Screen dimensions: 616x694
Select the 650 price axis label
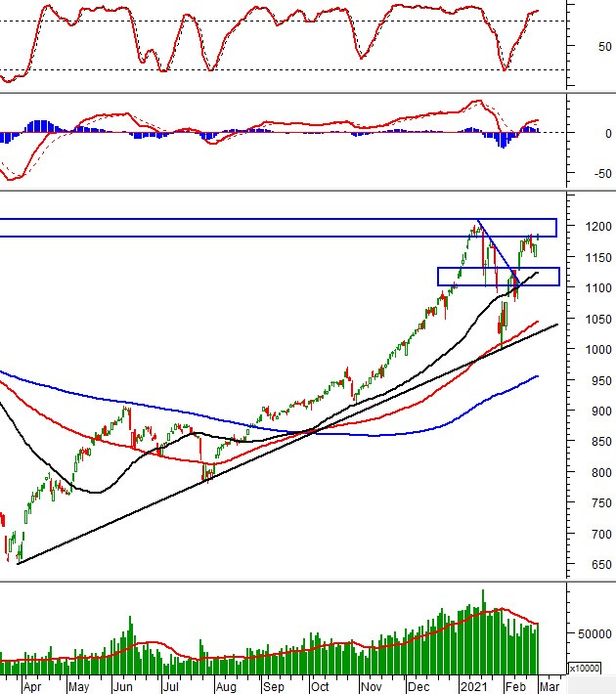point(601,564)
